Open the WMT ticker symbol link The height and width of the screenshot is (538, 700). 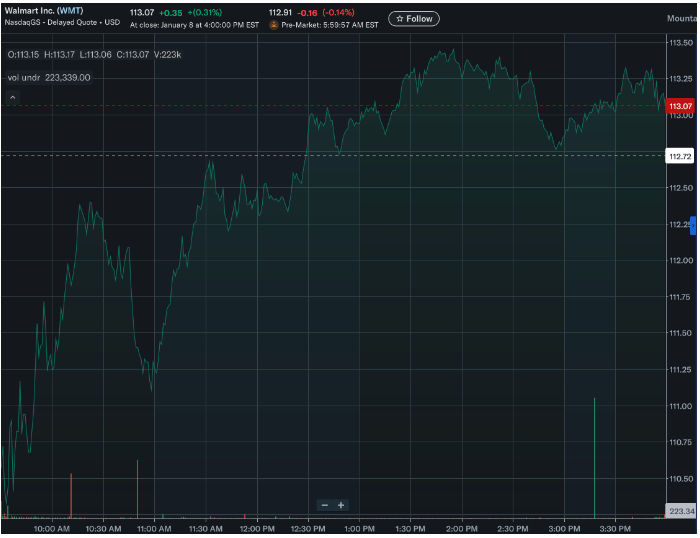coord(70,10)
